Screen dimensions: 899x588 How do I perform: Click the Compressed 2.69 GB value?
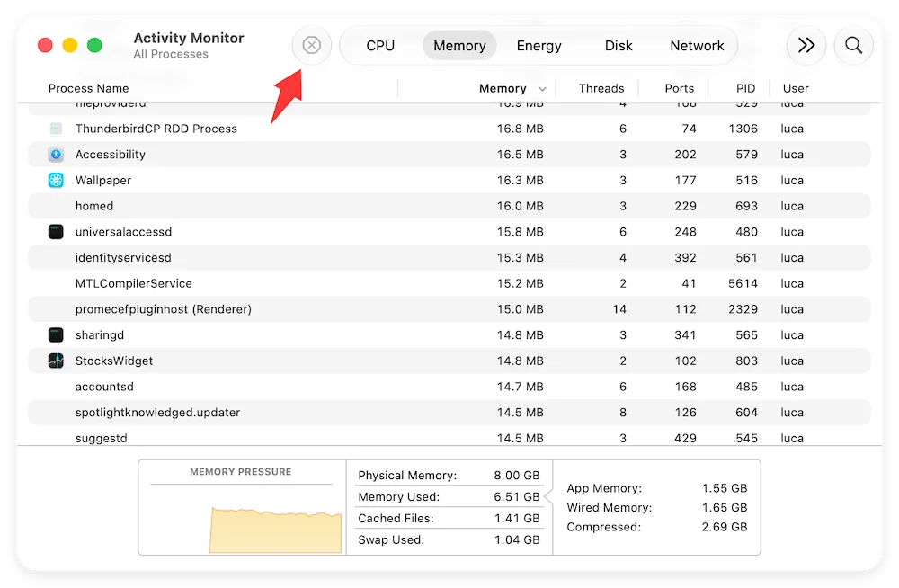tap(724, 527)
